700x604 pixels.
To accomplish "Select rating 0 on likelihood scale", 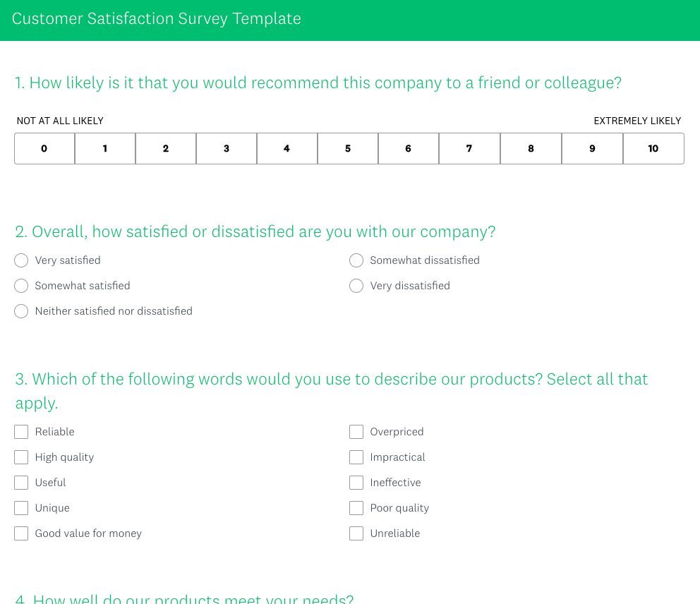I will [44, 149].
